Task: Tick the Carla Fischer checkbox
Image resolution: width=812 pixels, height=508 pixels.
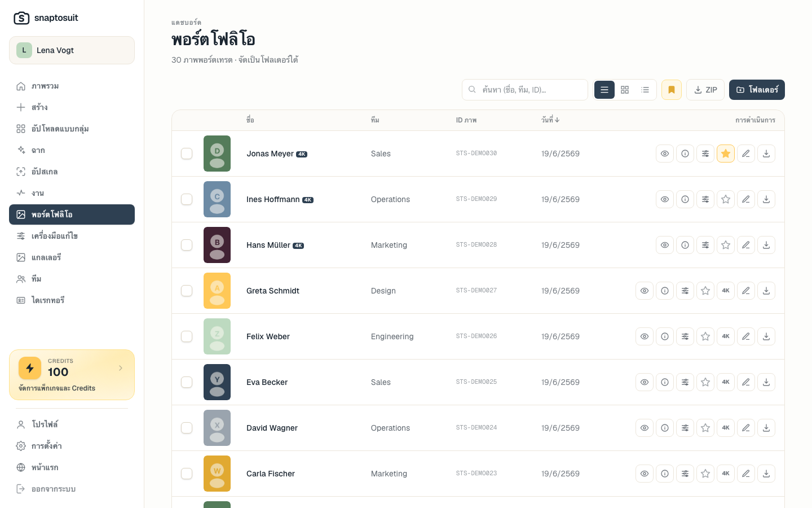Action: (187, 474)
